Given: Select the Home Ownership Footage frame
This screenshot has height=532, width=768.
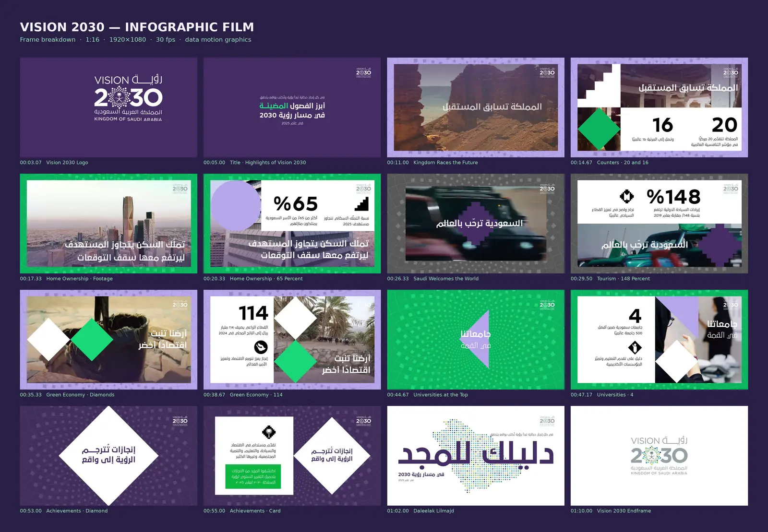Looking at the screenshot, I should click(108, 224).
